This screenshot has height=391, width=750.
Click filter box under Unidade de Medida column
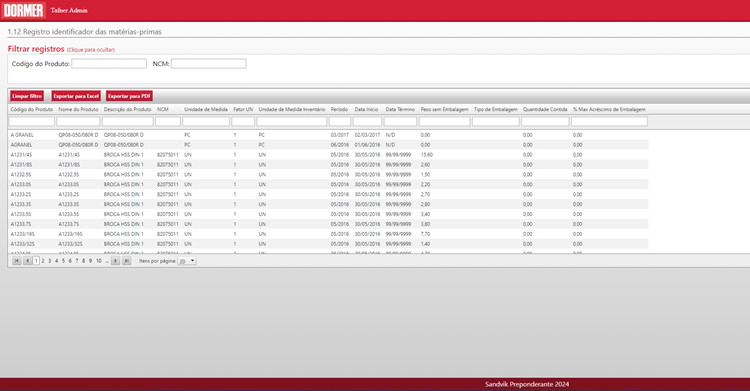pos(206,122)
